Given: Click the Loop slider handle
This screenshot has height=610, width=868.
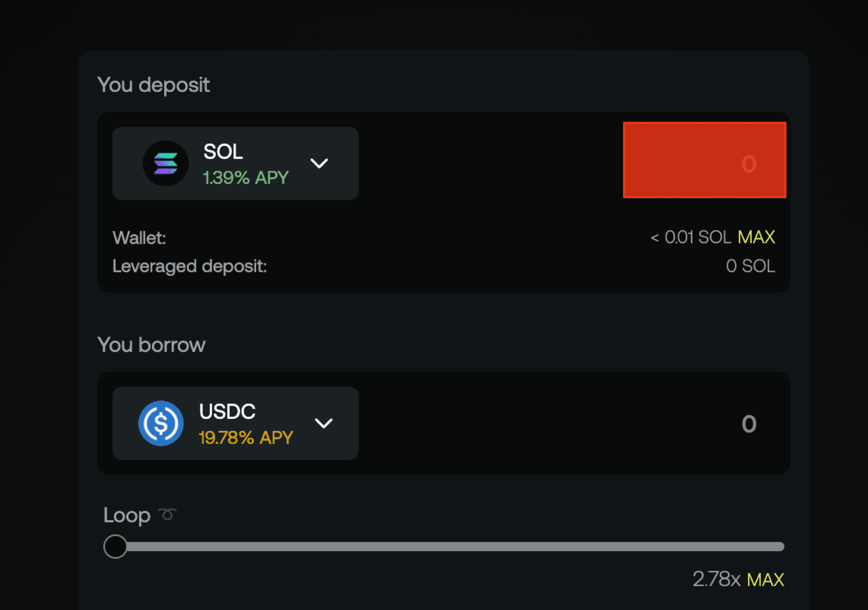Looking at the screenshot, I should (115, 546).
